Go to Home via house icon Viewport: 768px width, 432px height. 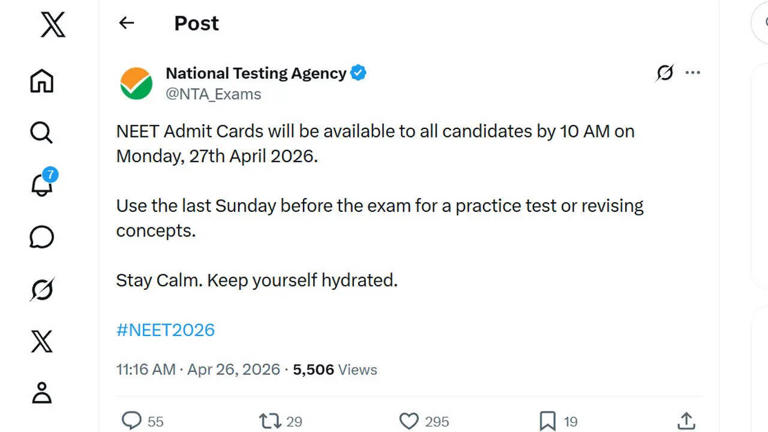click(x=42, y=81)
